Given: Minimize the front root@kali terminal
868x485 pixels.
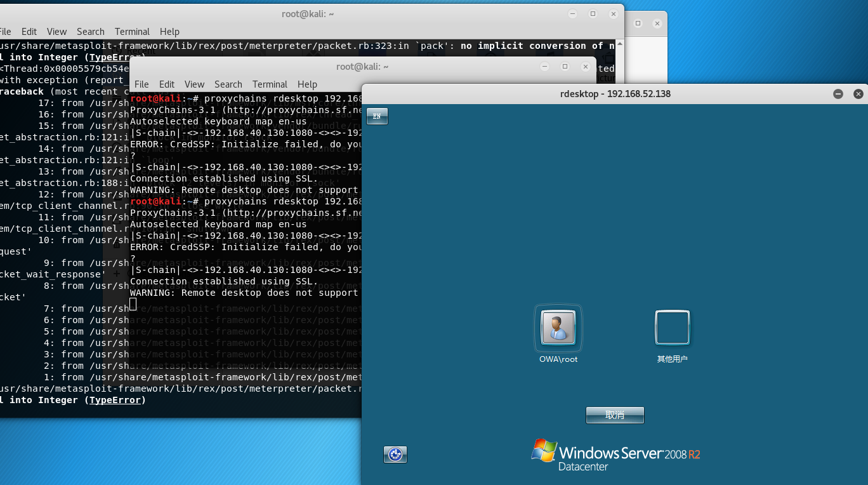Looking at the screenshot, I should click(x=544, y=67).
